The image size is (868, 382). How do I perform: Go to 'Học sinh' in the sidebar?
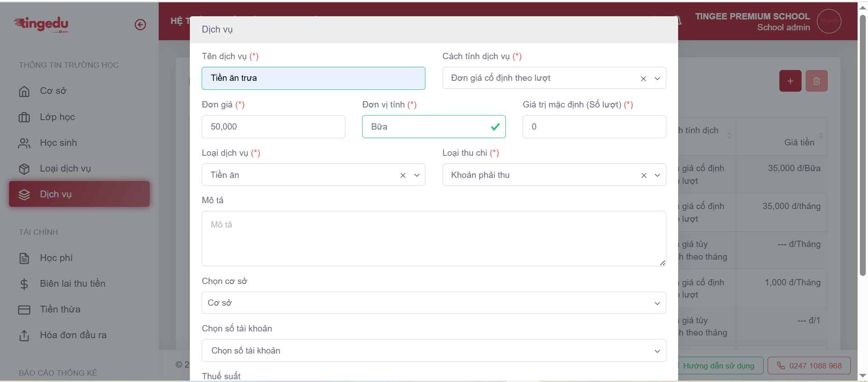58,143
